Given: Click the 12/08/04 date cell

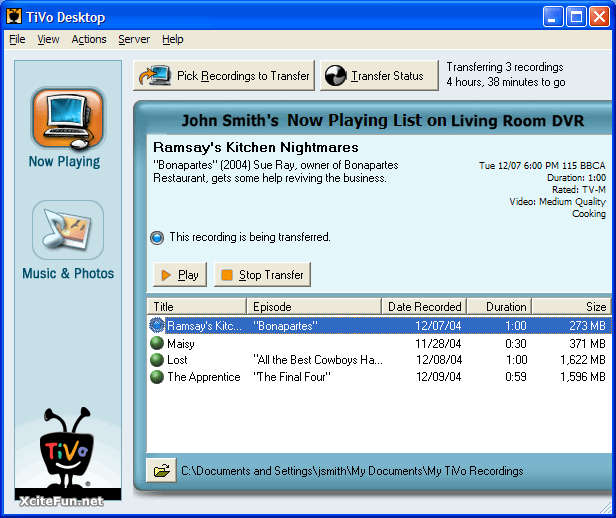Looking at the screenshot, I should 439,360.
